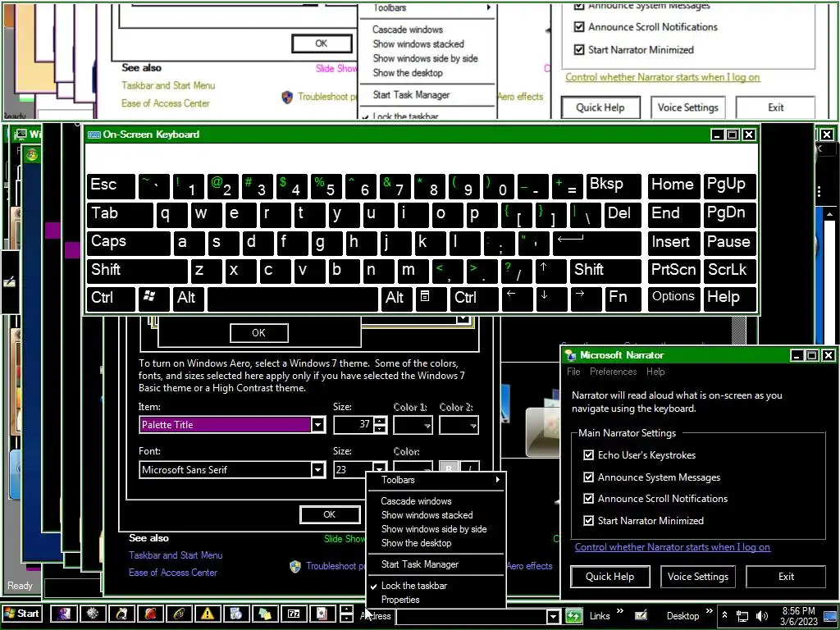Open the Font dropdown showing Microsoft Sans Serif
Viewport: 840px width, 630px height.
coord(318,470)
